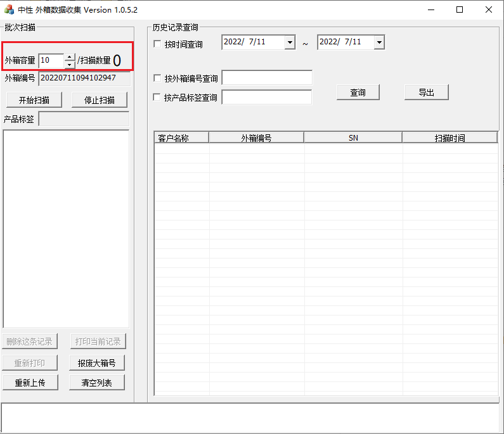Click the SN column header
Image resolution: width=504 pixels, height=434 pixels.
(353, 138)
